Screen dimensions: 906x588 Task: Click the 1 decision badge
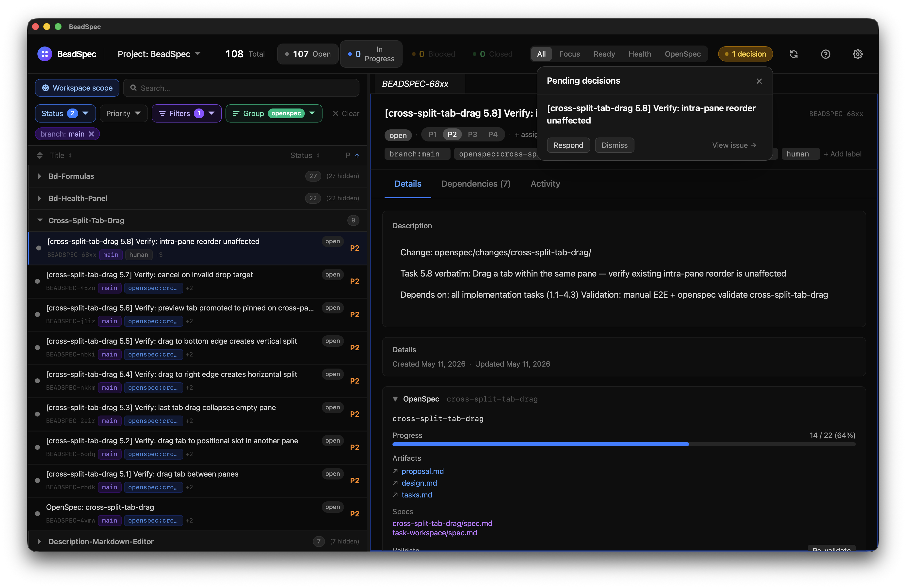[745, 54]
